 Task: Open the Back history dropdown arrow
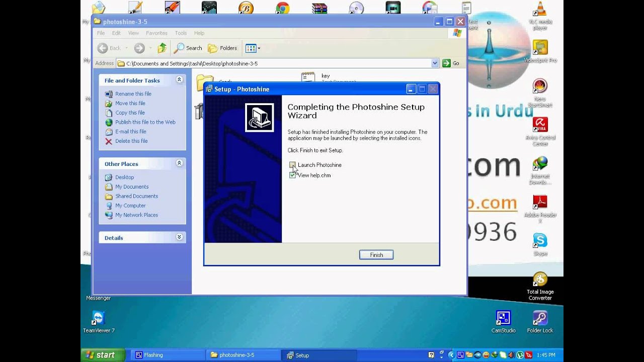pyautogui.click(x=126, y=48)
